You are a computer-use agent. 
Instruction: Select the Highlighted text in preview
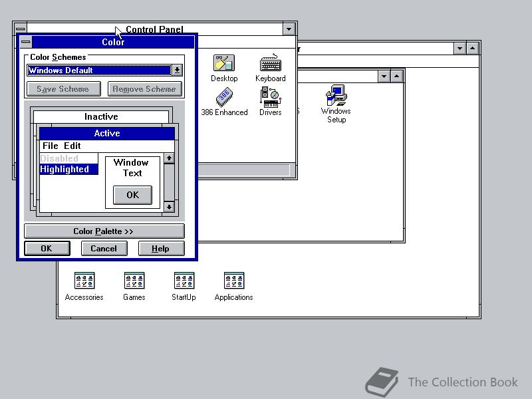(69, 170)
